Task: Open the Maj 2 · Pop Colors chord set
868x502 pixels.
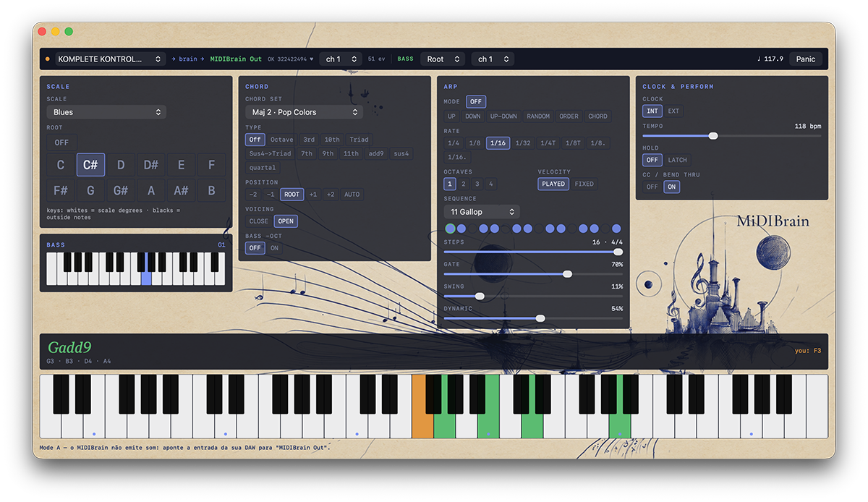Action: coord(304,112)
